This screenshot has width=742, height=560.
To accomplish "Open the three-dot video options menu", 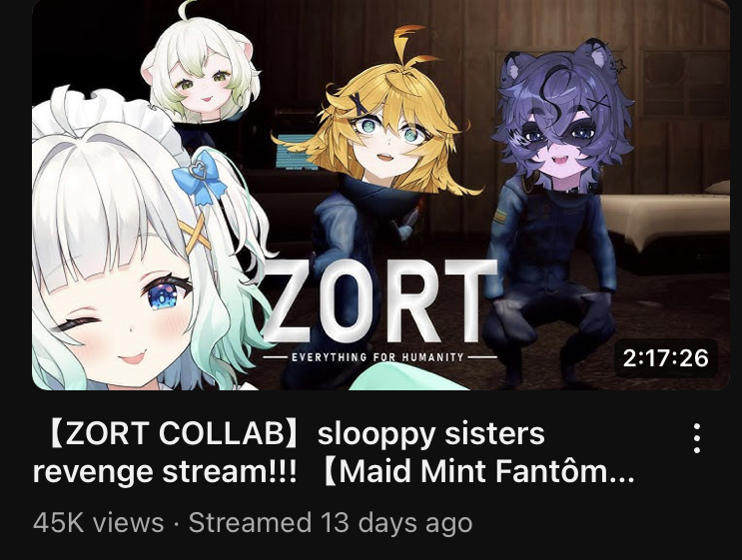I will click(x=697, y=438).
